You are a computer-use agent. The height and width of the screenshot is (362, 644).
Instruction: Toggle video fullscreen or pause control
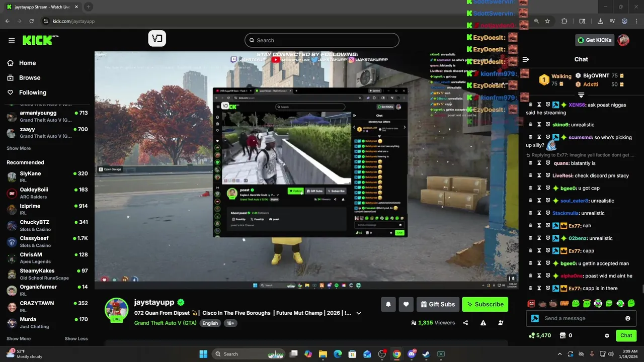[512, 278]
